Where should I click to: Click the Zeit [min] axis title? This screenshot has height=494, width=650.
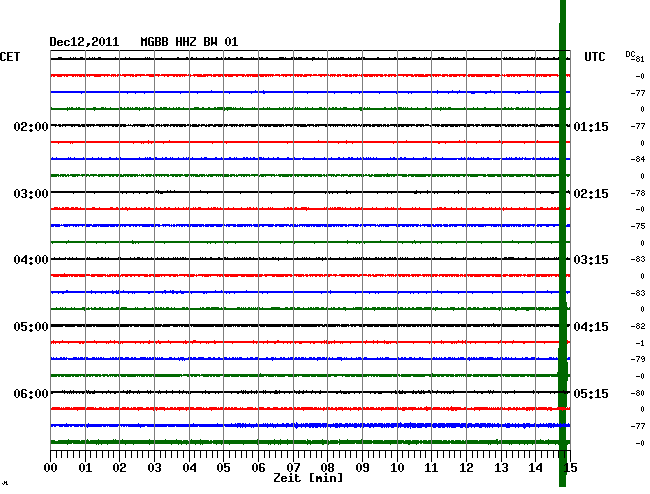(308, 478)
